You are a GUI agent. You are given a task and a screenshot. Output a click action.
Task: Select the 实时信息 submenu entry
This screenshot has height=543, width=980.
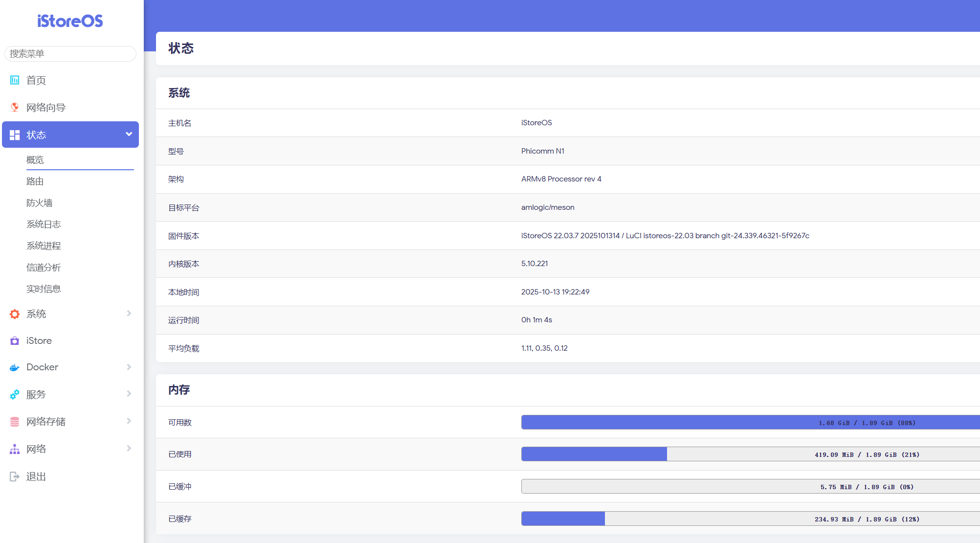44,289
